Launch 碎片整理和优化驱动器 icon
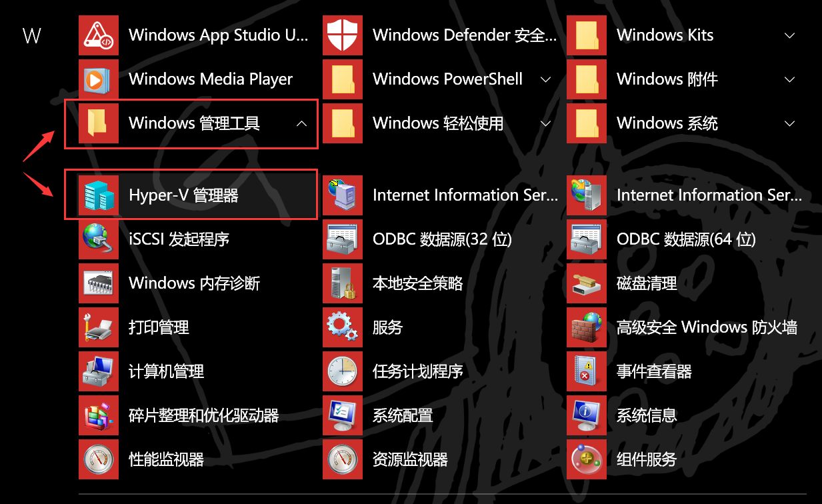 coord(99,415)
